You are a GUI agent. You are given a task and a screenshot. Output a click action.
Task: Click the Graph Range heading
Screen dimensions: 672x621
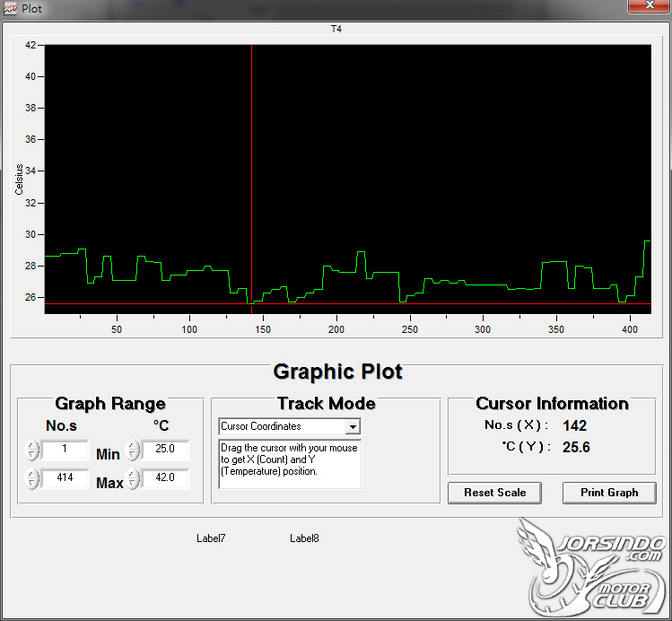110,404
